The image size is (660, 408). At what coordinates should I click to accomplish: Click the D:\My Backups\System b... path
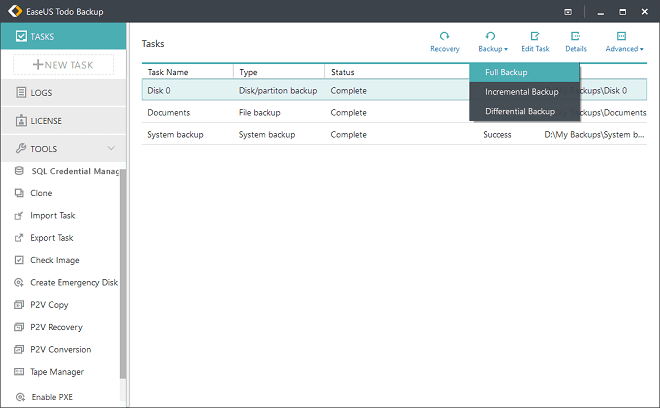pyautogui.click(x=594, y=135)
